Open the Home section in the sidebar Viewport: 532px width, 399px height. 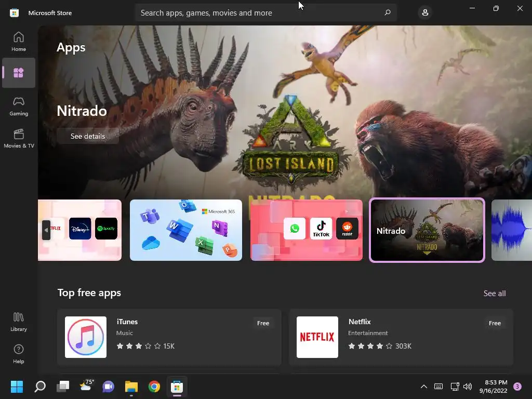click(x=19, y=42)
